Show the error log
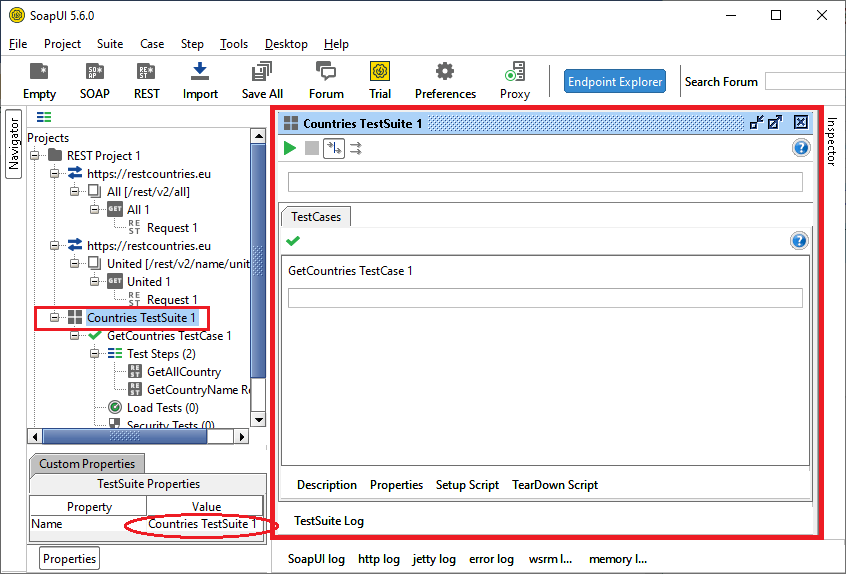This screenshot has width=846, height=574. pos(491,559)
